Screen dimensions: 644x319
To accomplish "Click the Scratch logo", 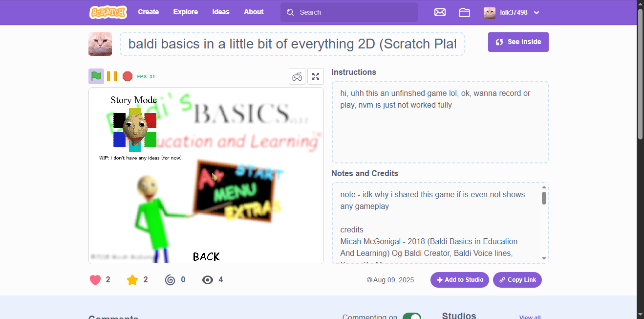I will [x=108, y=12].
